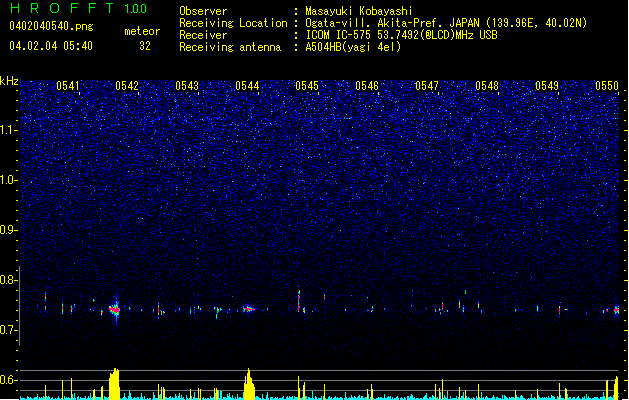
Task: Click the tall yellow power peak below 0544
Action: click(249, 384)
